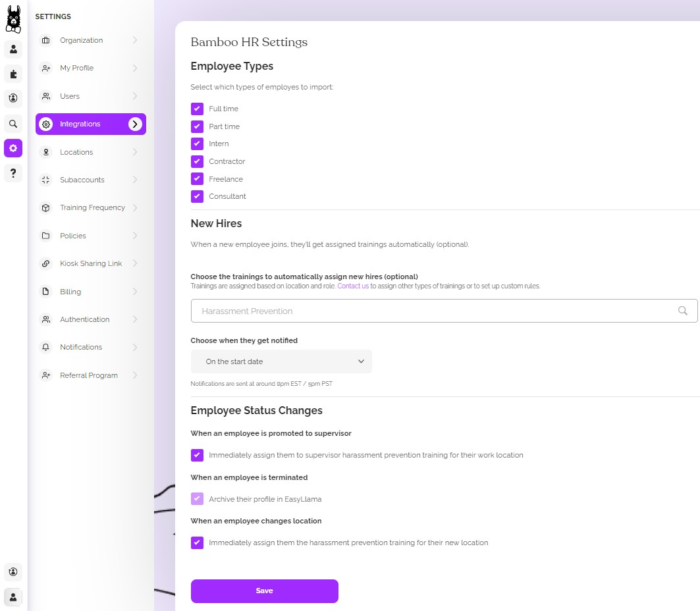Click the user avatar icon at rail bottom
The width and height of the screenshot is (700, 611).
click(x=13, y=597)
